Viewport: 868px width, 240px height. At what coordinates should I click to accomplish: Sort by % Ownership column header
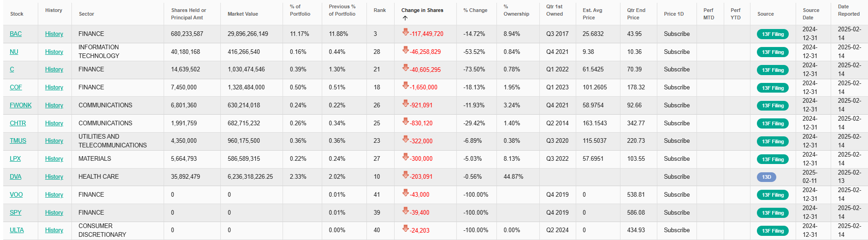(x=516, y=10)
